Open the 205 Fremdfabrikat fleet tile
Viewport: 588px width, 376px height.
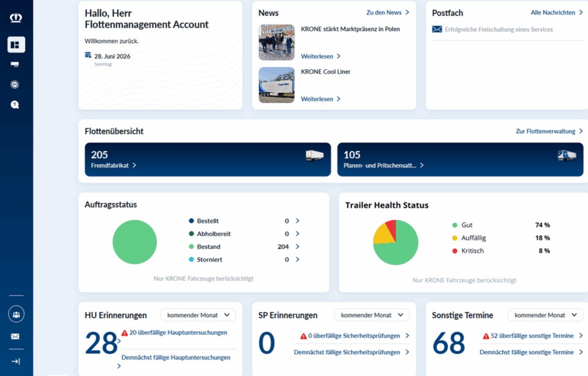coord(208,160)
